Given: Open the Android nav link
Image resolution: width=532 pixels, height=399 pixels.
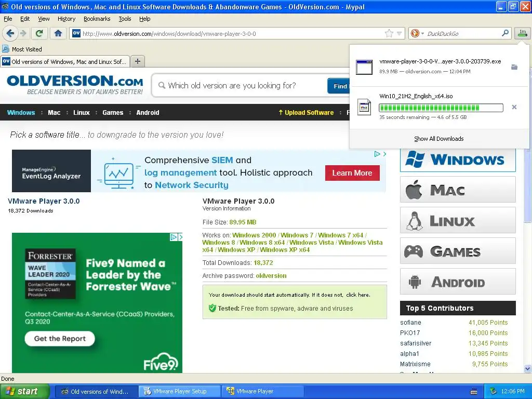Looking at the screenshot, I should tap(148, 113).
